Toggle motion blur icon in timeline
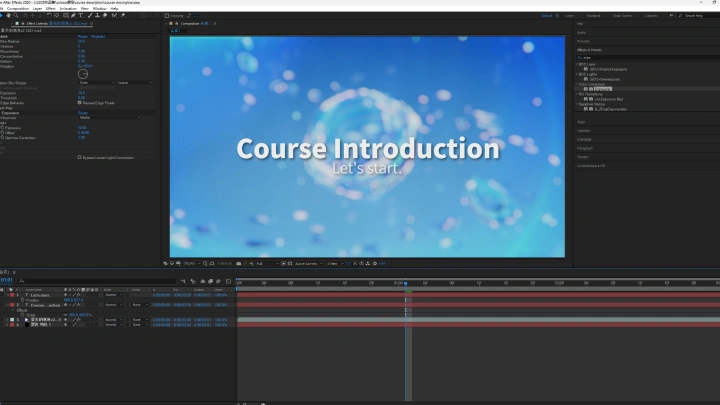 pos(218,281)
